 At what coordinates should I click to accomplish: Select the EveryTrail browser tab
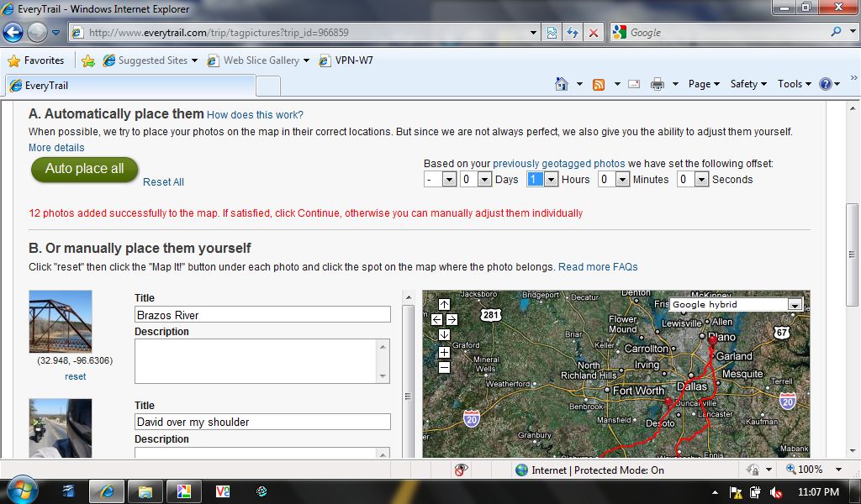(129, 86)
